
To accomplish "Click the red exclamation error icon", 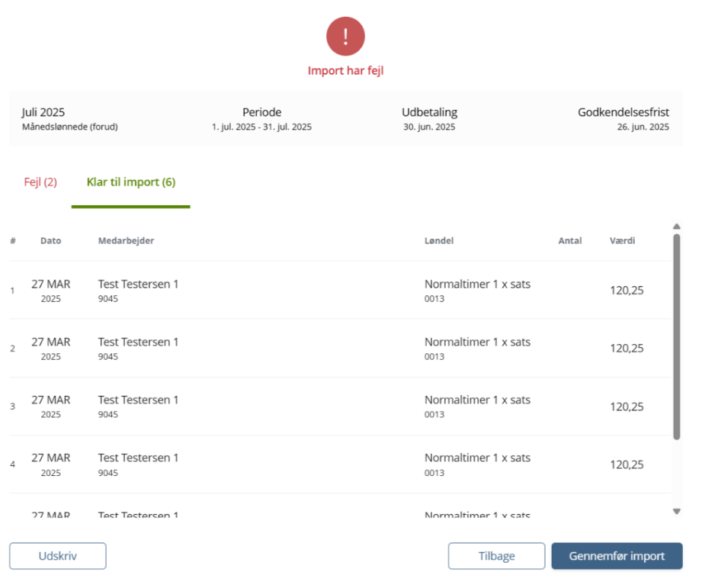I will point(345,36).
